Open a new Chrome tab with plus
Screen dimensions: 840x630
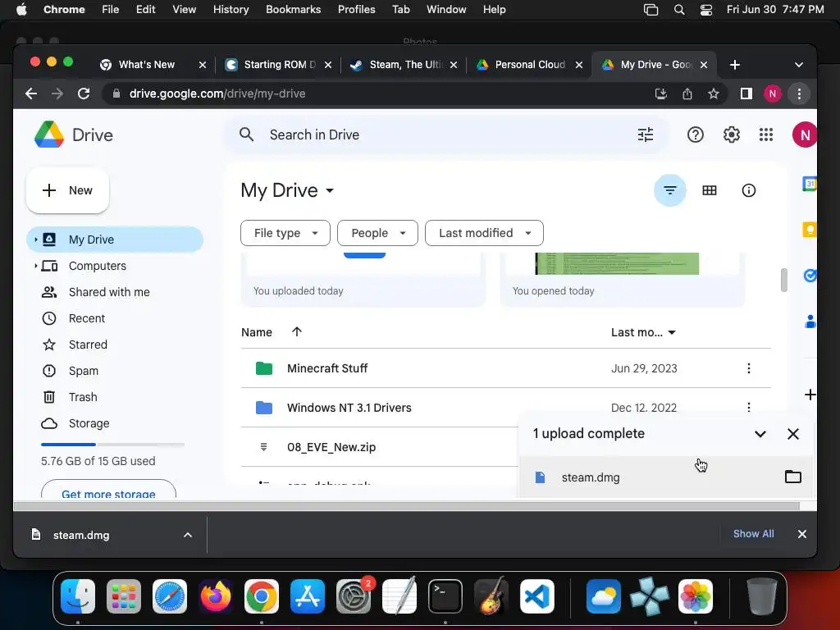pyautogui.click(x=734, y=65)
